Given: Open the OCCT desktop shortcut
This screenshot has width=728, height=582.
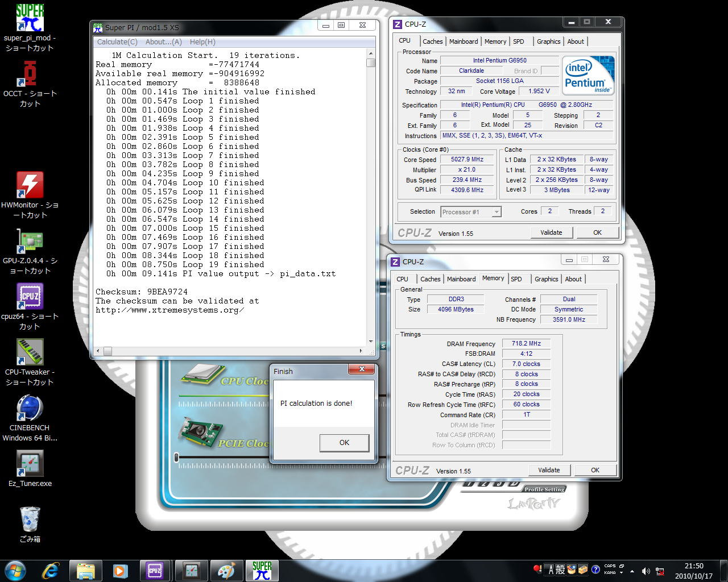Looking at the screenshot, I should pyautogui.click(x=30, y=83).
